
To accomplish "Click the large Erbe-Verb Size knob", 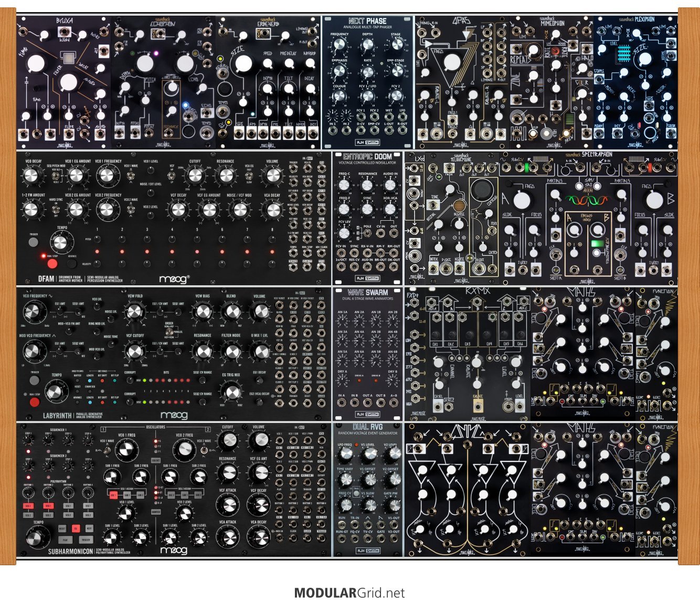I will point(243,64).
